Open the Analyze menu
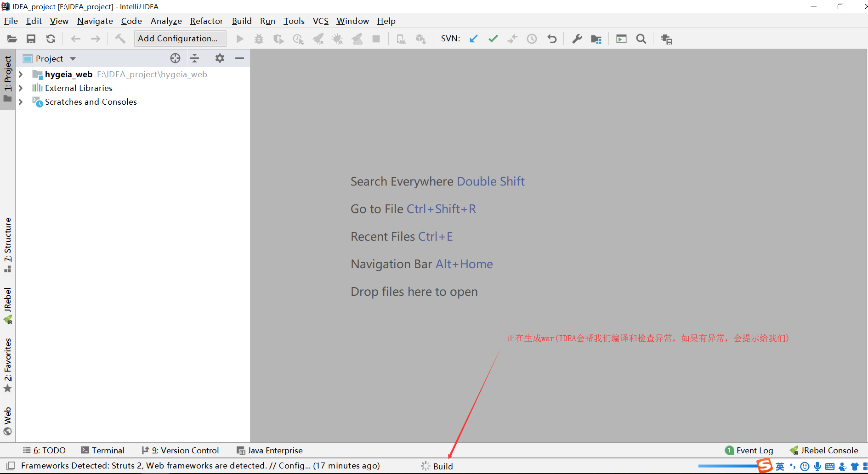The width and height of the screenshot is (868, 474). tap(166, 21)
